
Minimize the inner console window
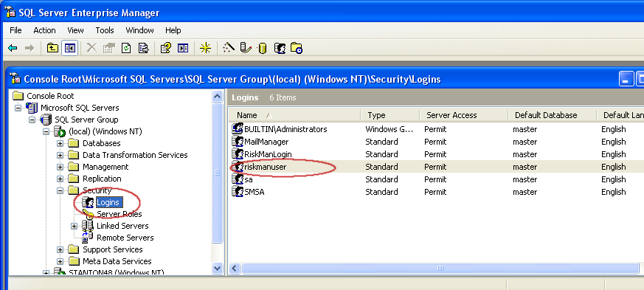pos(626,79)
